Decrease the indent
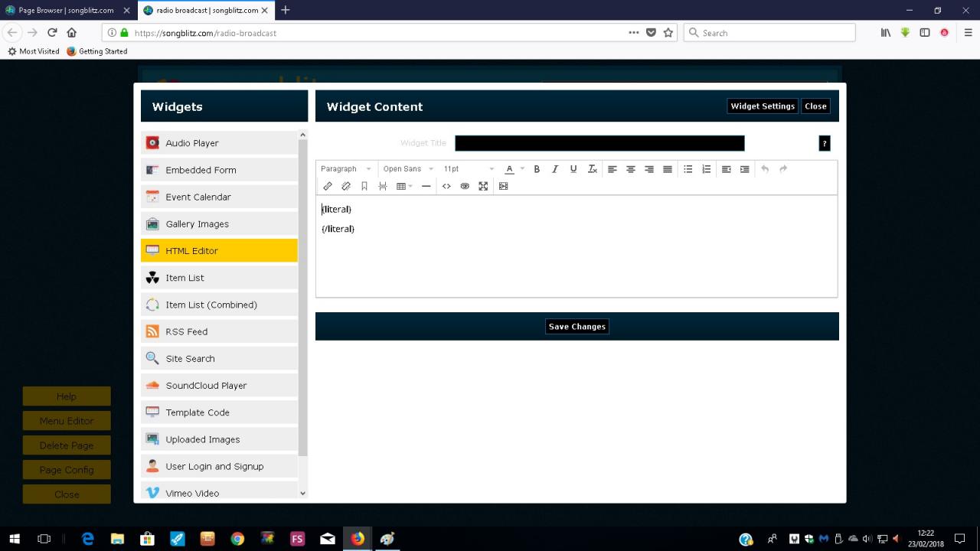The width and height of the screenshot is (980, 551). coord(727,169)
